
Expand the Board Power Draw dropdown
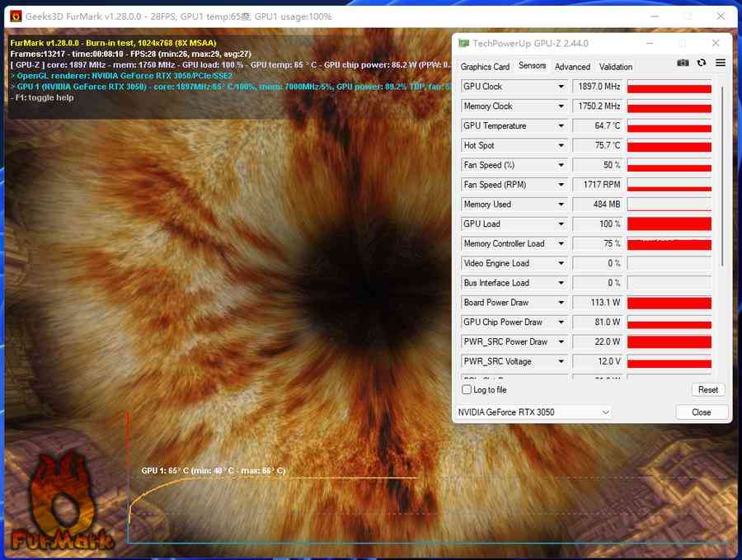pyautogui.click(x=561, y=303)
